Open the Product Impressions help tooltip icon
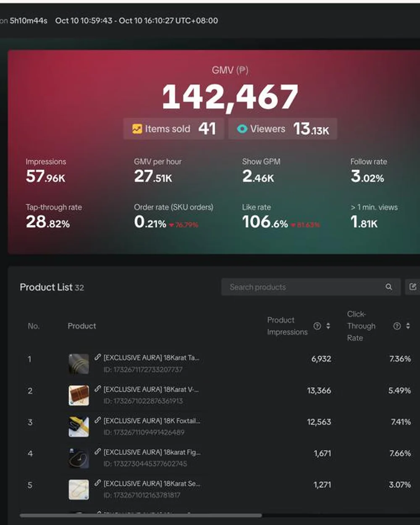 tap(317, 326)
